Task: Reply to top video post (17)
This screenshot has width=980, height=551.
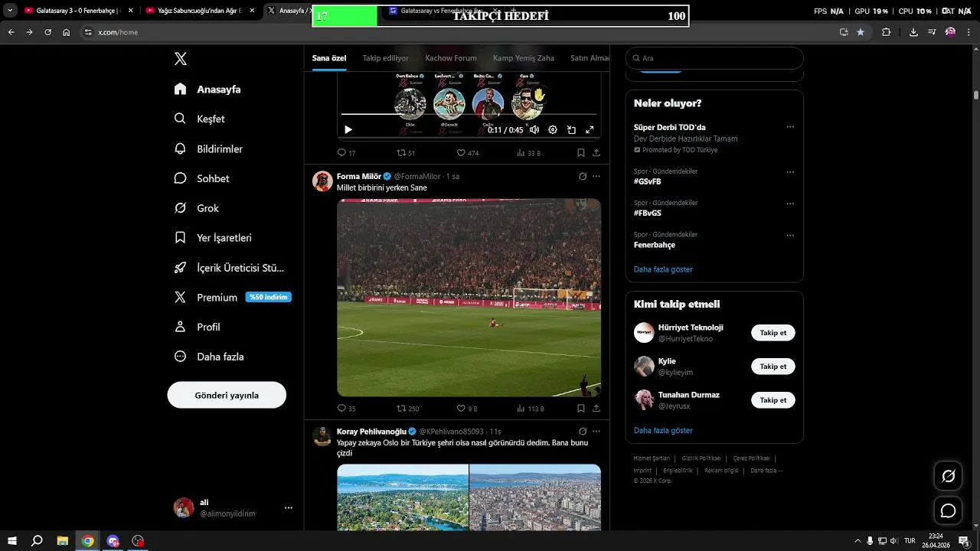Action: pos(347,153)
